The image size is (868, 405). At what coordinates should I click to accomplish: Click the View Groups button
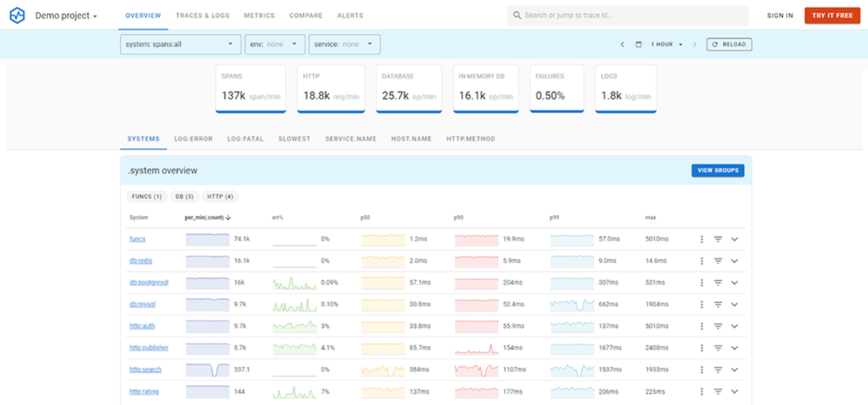coord(718,170)
